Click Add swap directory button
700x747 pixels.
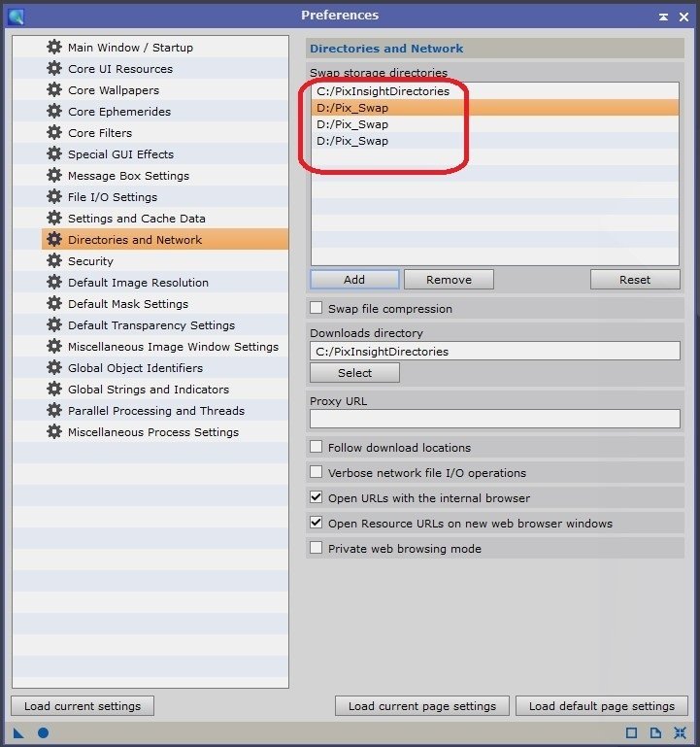[x=354, y=280]
